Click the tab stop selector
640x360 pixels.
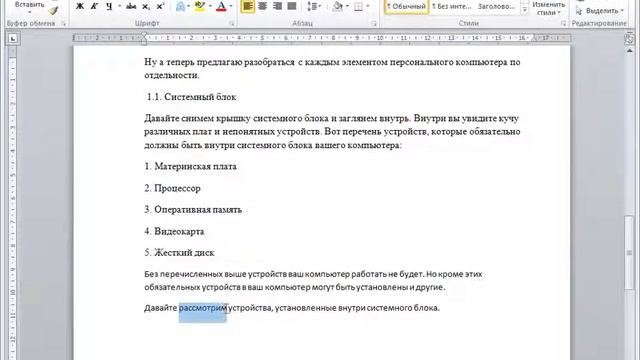point(13,39)
